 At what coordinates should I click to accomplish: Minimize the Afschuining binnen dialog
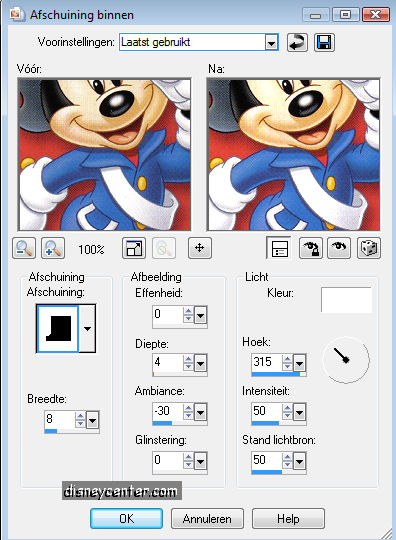[x=316, y=15]
